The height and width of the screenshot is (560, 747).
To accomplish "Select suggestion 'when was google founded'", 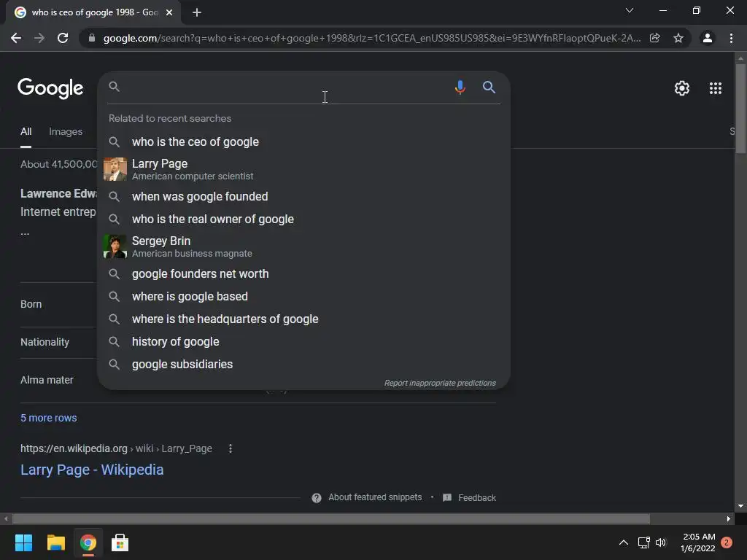I will (x=303, y=197).
